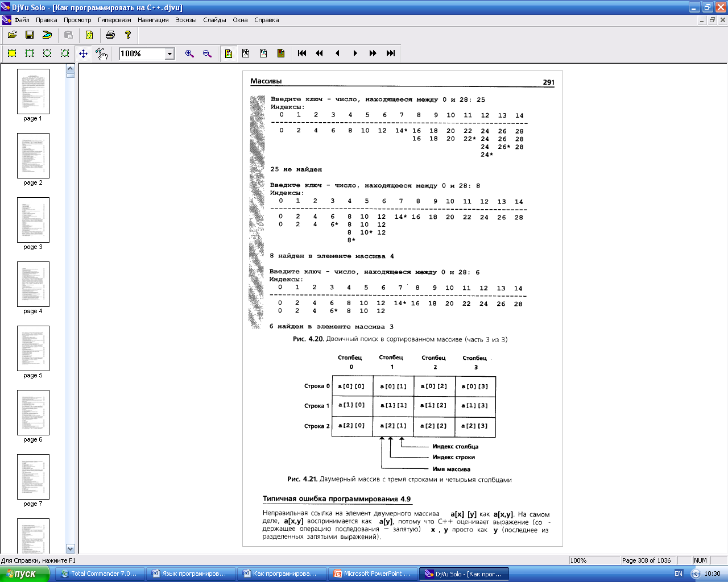Click the NUM indicator in status bar
The width and height of the screenshot is (728, 582).
pos(700,560)
